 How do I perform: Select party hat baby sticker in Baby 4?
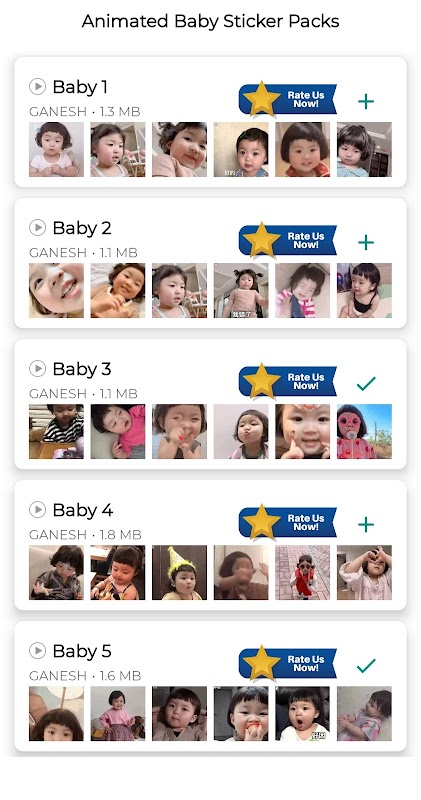pyautogui.click(x=180, y=572)
